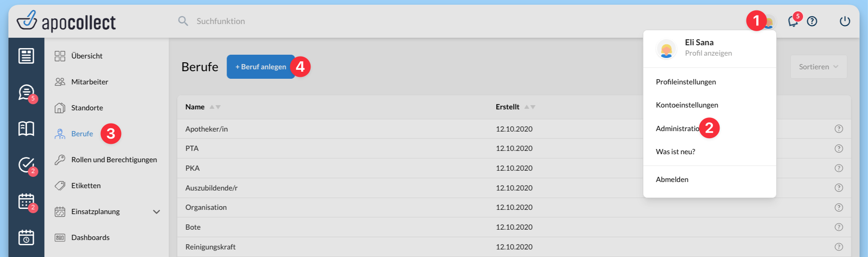Screen dimensions: 868x257
Task: Sort table by Name column arrows
Action: (215, 107)
